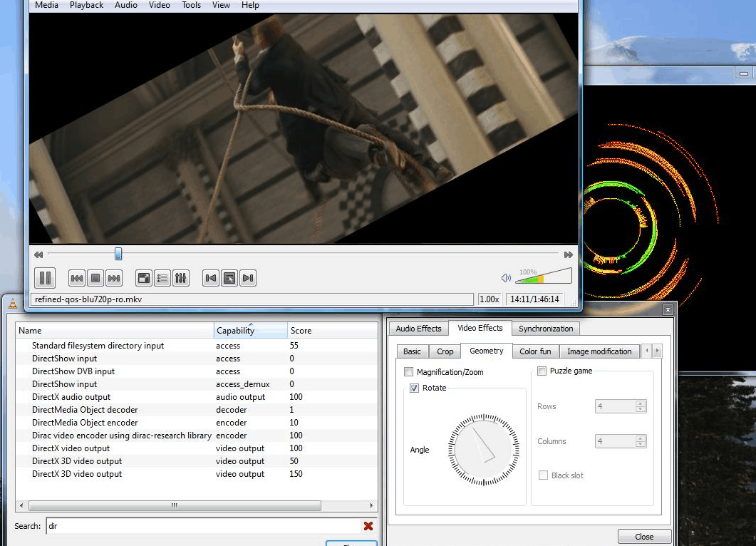
Task: Open extended settings equalizer icon
Action: (181, 278)
